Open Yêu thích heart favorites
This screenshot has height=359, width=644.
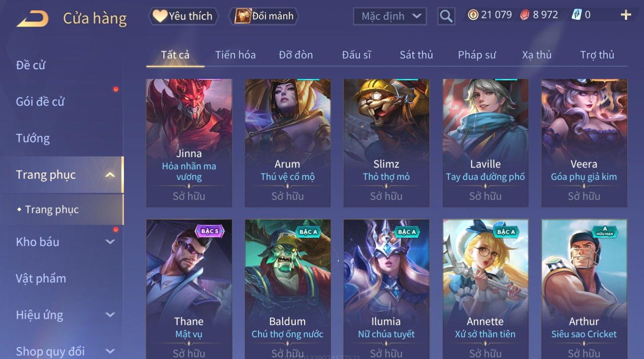[x=183, y=16]
